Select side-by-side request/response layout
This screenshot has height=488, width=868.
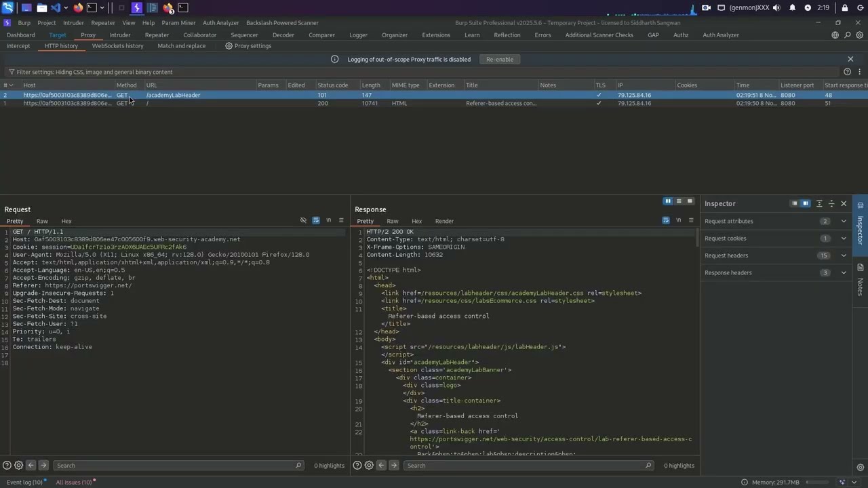point(668,201)
